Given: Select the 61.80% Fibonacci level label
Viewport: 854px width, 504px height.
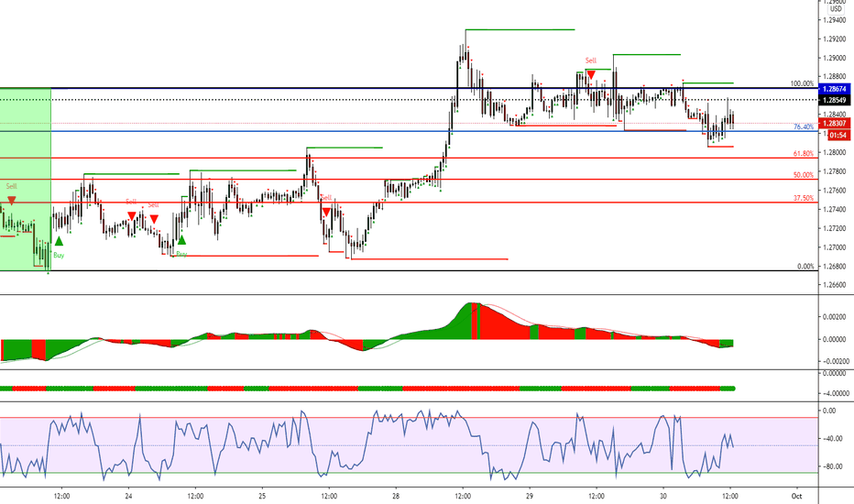Looking at the screenshot, I should [804, 154].
